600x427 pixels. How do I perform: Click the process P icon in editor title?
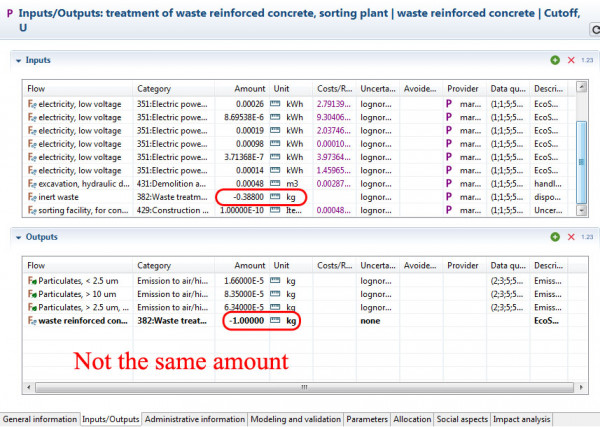pos(10,14)
